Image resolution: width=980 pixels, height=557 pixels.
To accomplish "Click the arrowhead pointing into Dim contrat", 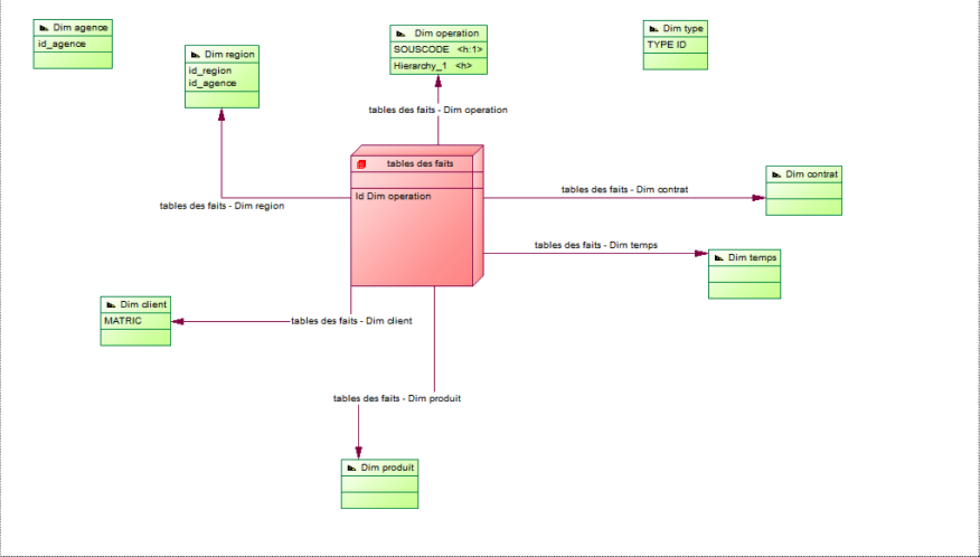I will pyautogui.click(x=758, y=198).
